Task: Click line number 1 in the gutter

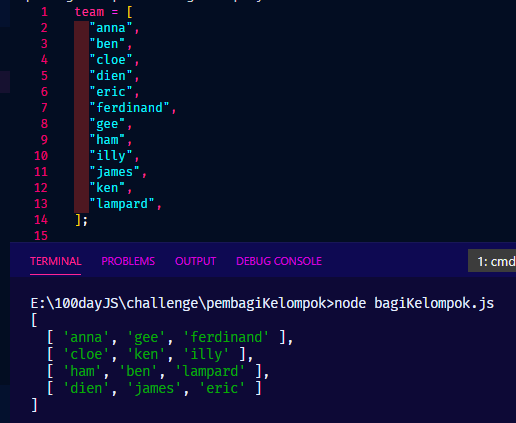Action: (45, 12)
